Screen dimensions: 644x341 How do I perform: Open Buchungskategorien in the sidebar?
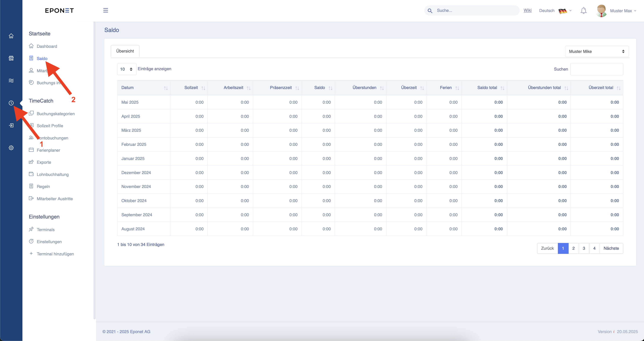pyautogui.click(x=56, y=114)
